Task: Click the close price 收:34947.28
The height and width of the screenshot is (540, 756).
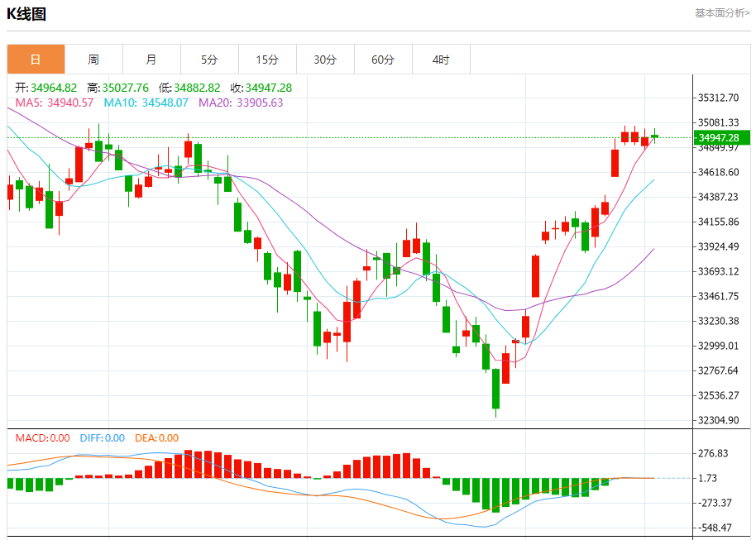Action: pyautogui.click(x=261, y=88)
